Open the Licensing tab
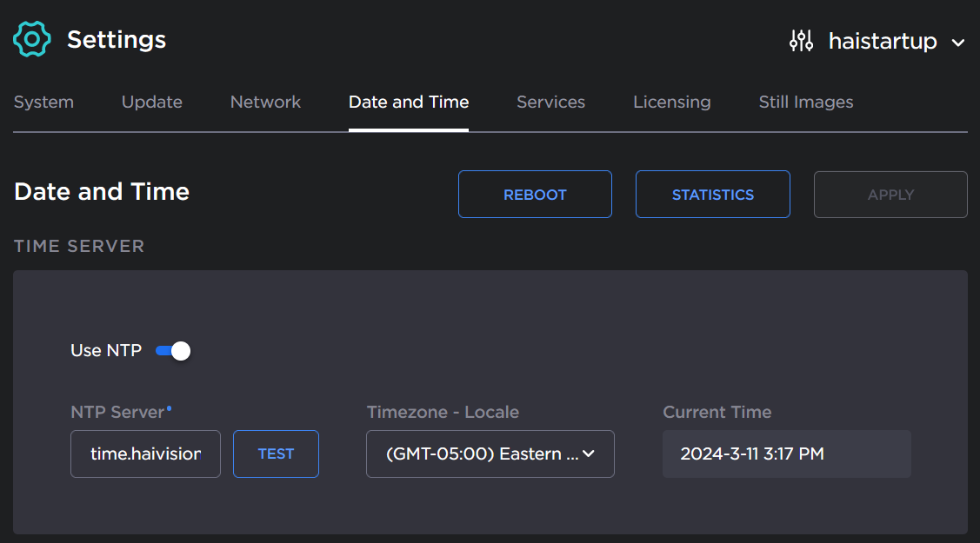Viewport: 980px width, 543px height. click(671, 102)
